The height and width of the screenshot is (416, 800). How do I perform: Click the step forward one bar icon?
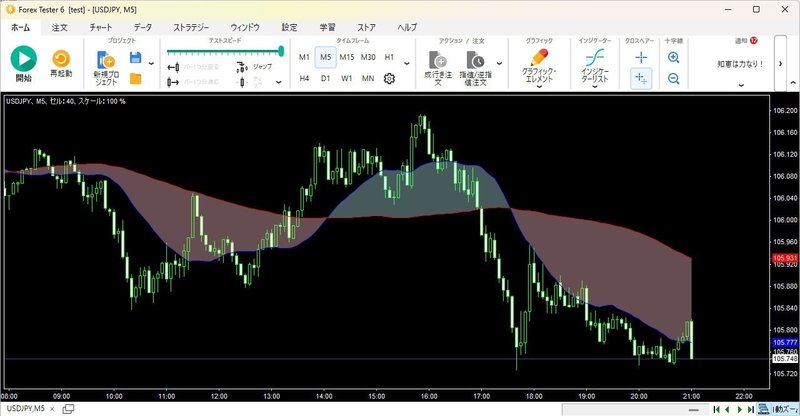(173, 82)
